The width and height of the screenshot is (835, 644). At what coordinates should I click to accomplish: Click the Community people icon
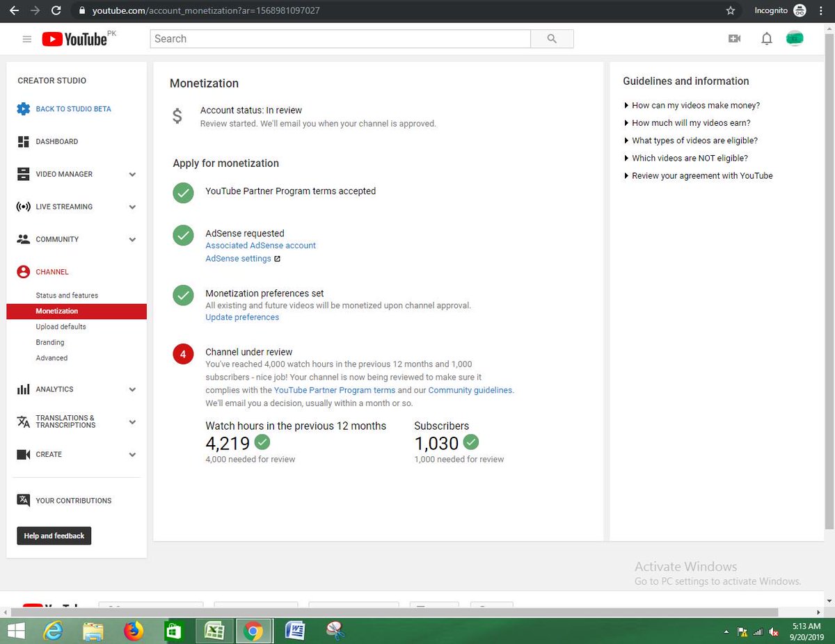23,239
